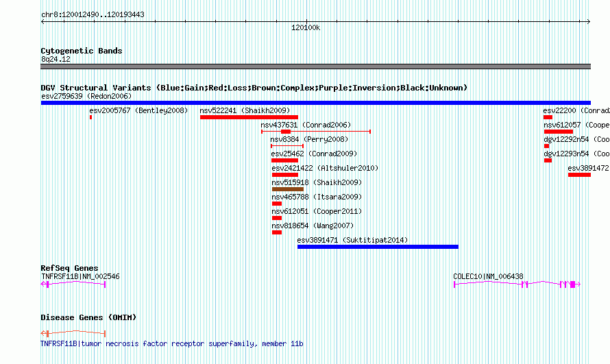Select the red nsv465788 loss bar

(277, 204)
